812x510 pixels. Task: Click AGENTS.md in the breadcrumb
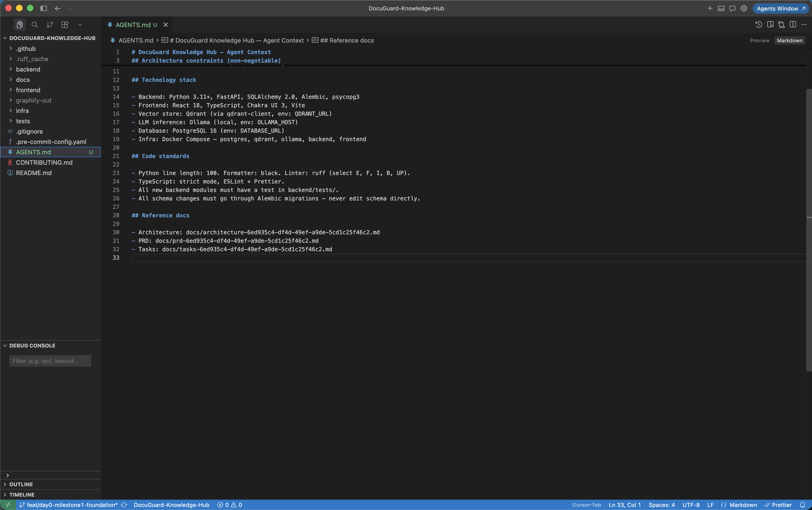[x=135, y=40]
